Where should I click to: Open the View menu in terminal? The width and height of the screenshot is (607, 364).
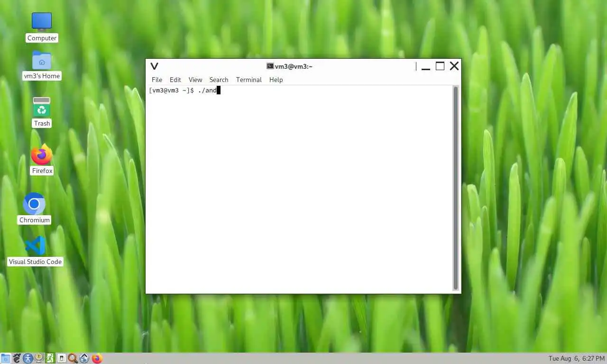(195, 80)
